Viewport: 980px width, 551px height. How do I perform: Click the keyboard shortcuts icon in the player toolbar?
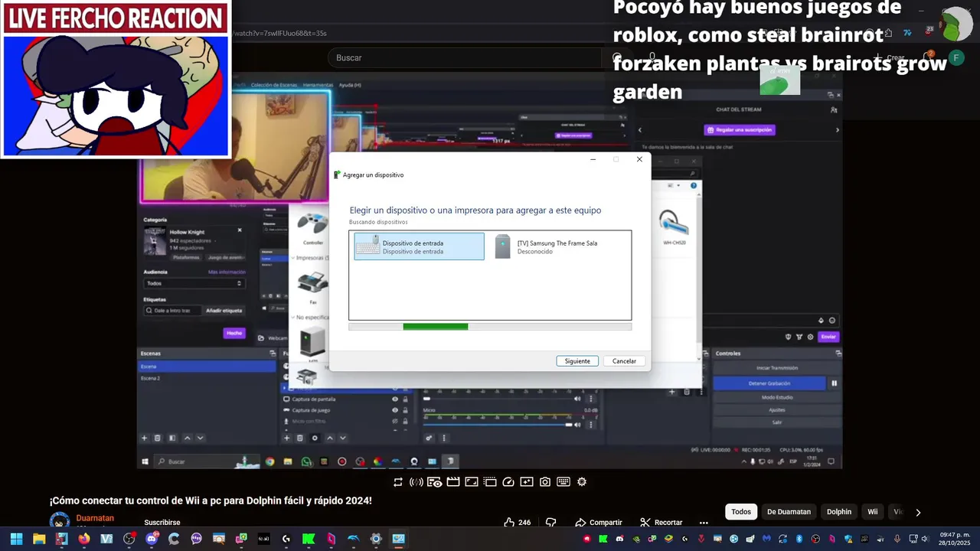(x=563, y=482)
